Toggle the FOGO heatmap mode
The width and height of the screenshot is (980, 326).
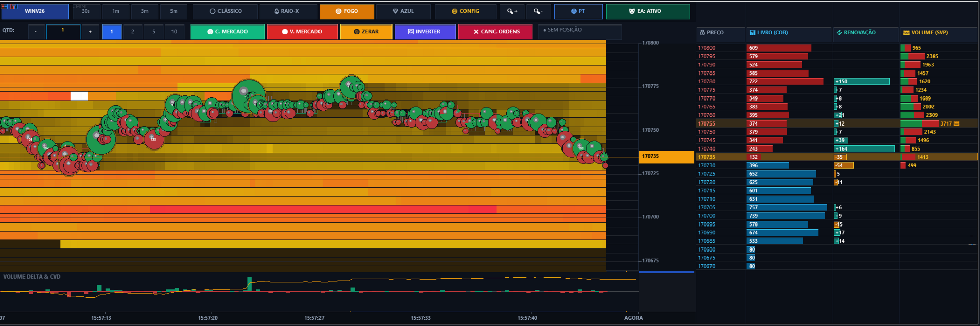[347, 11]
